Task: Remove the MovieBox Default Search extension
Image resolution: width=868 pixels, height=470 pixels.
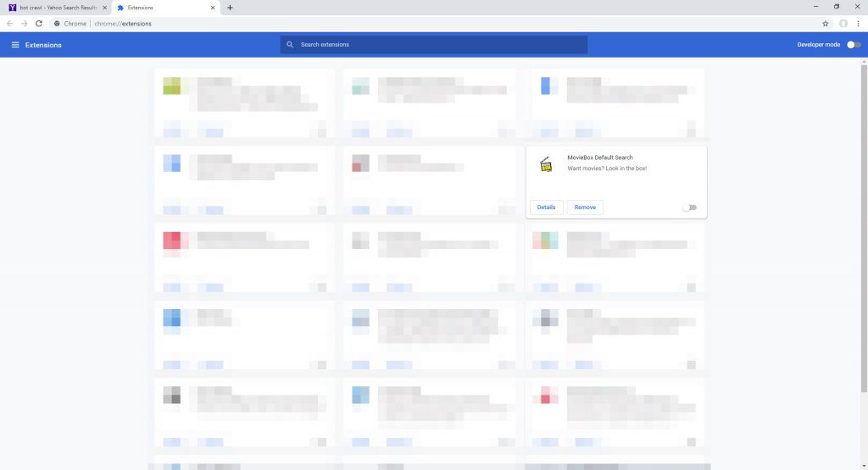Action: [585, 207]
